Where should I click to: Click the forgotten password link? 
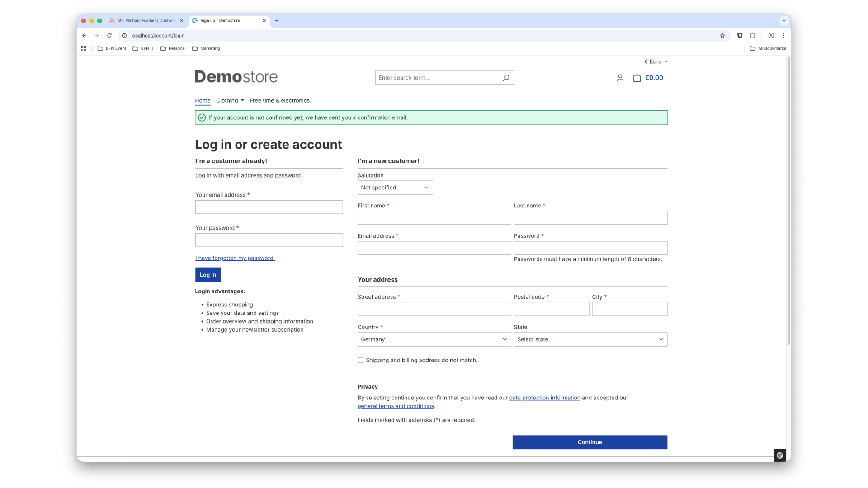pyautogui.click(x=235, y=258)
